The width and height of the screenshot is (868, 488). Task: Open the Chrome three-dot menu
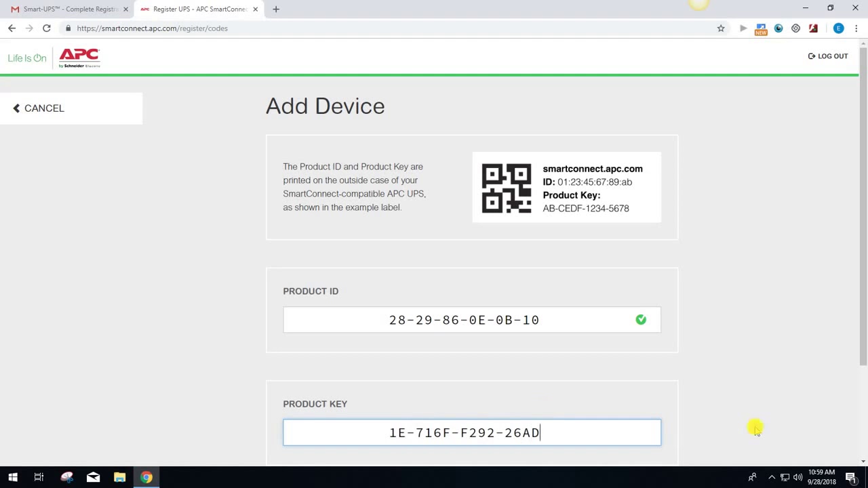(856, 28)
